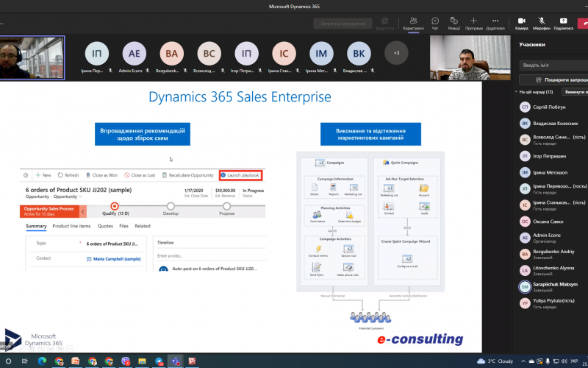Select participant Ірина Перевозо... (гість)
This screenshot has width=588, height=368.
(x=552, y=189)
